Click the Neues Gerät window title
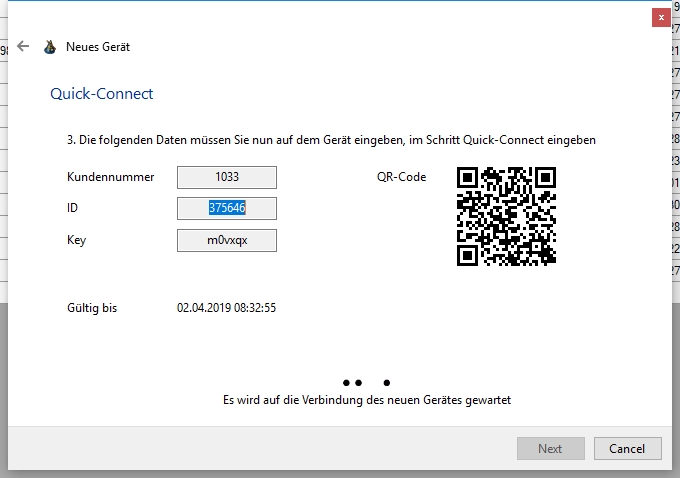This screenshot has height=478, width=680. click(x=98, y=47)
